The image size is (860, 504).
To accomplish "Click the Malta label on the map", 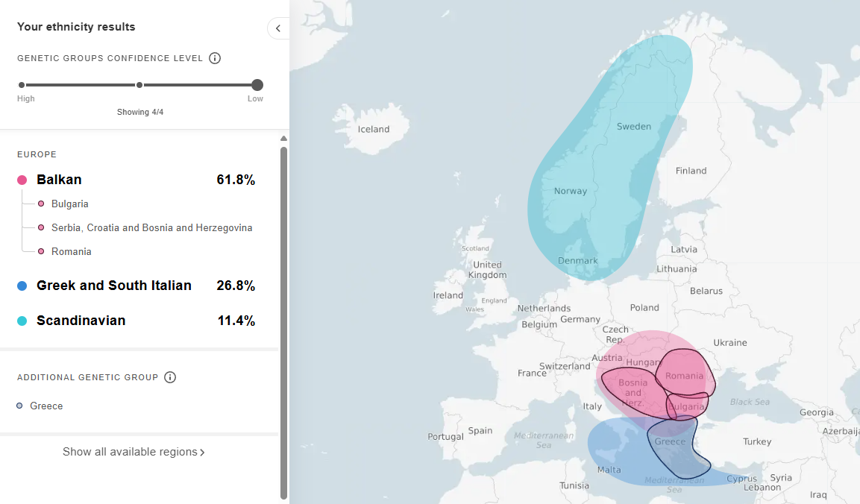I will click(x=609, y=470).
